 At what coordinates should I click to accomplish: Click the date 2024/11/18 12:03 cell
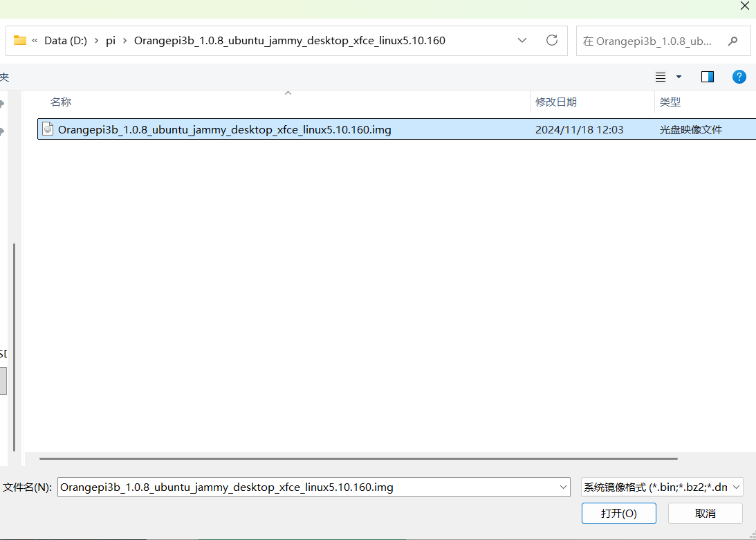click(579, 130)
